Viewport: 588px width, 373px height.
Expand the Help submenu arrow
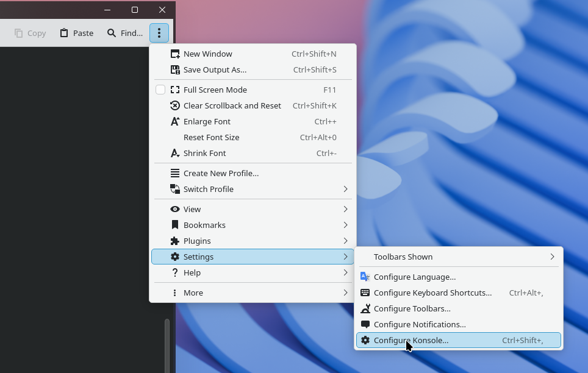[345, 272]
